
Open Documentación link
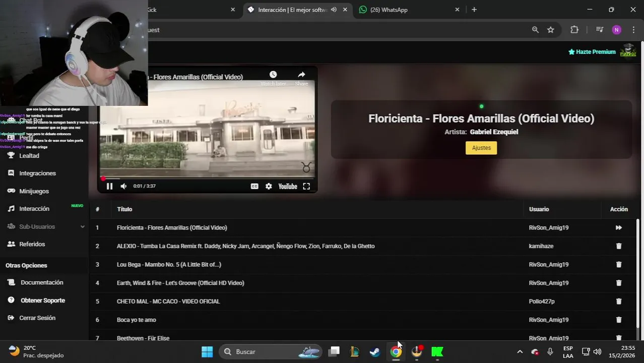coord(42,282)
